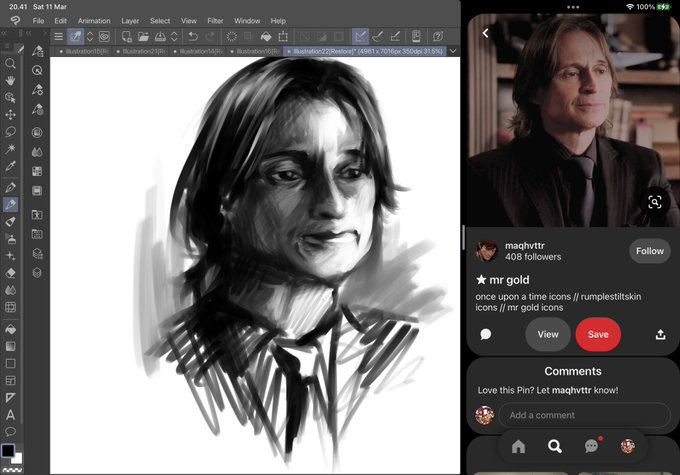Viewport: 680px width, 475px height.
Task: Open maqhvttr profile name link
Action: click(525, 246)
